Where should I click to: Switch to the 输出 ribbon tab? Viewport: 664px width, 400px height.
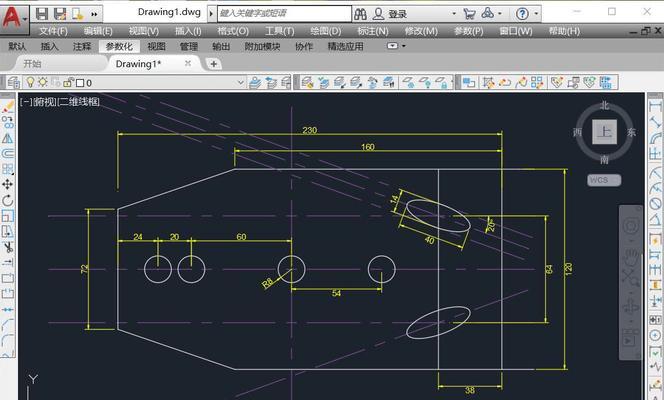[x=221, y=47]
